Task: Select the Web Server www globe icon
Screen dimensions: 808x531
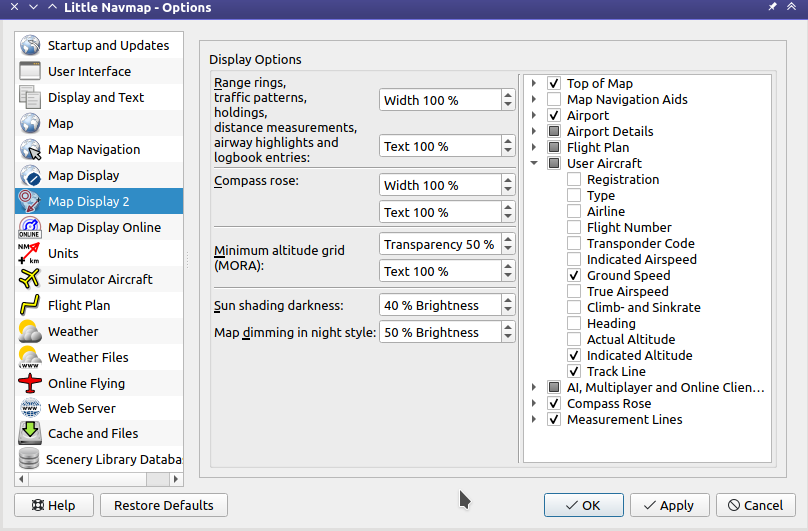Action: 30,408
